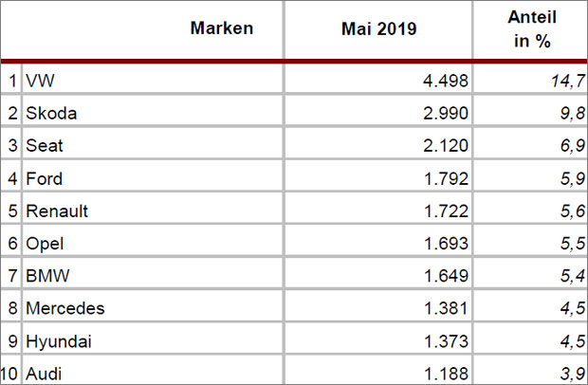Select the Audi brand cell
The width and height of the screenshot is (588, 385).
click(46, 373)
